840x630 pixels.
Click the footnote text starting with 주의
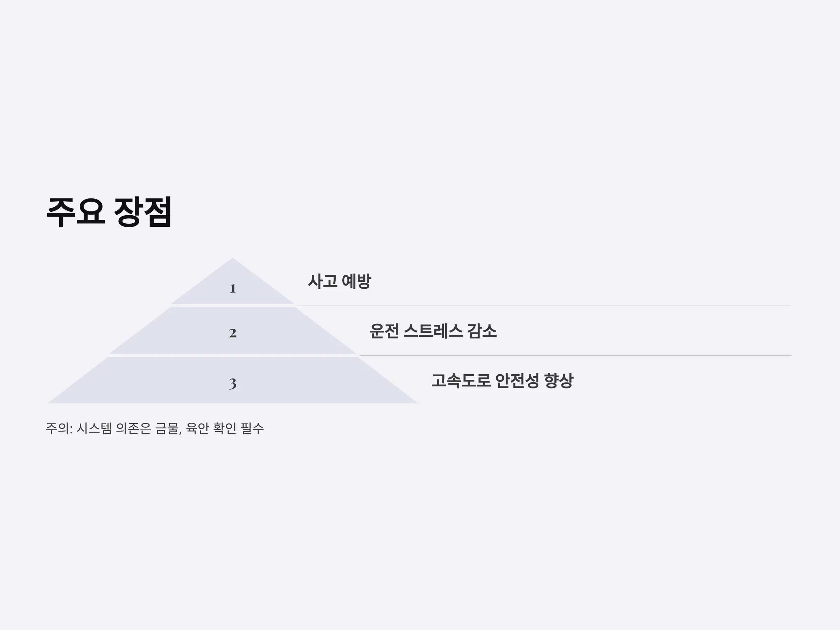155,428
